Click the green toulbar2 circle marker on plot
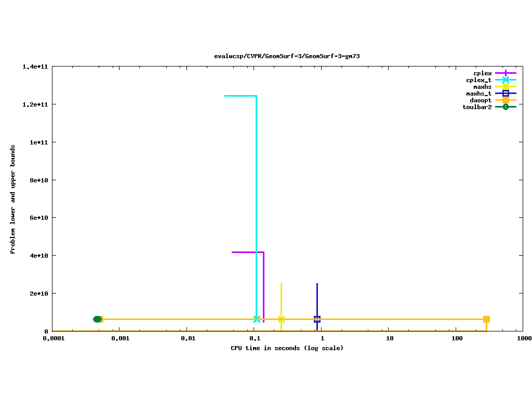 tap(97, 319)
